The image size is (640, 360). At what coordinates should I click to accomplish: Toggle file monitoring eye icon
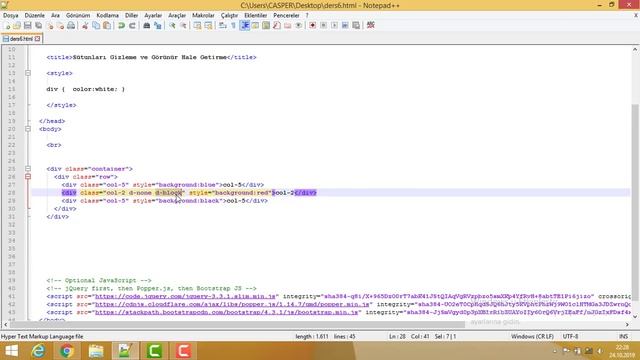[298, 25]
